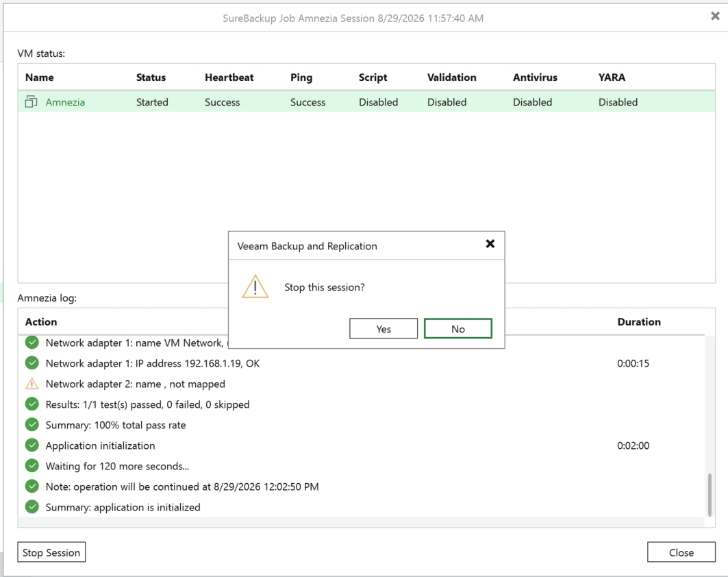This screenshot has height=577, width=728.
Task: Click the Heartbeat Success cell
Action: pyautogui.click(x=223, y=102)
